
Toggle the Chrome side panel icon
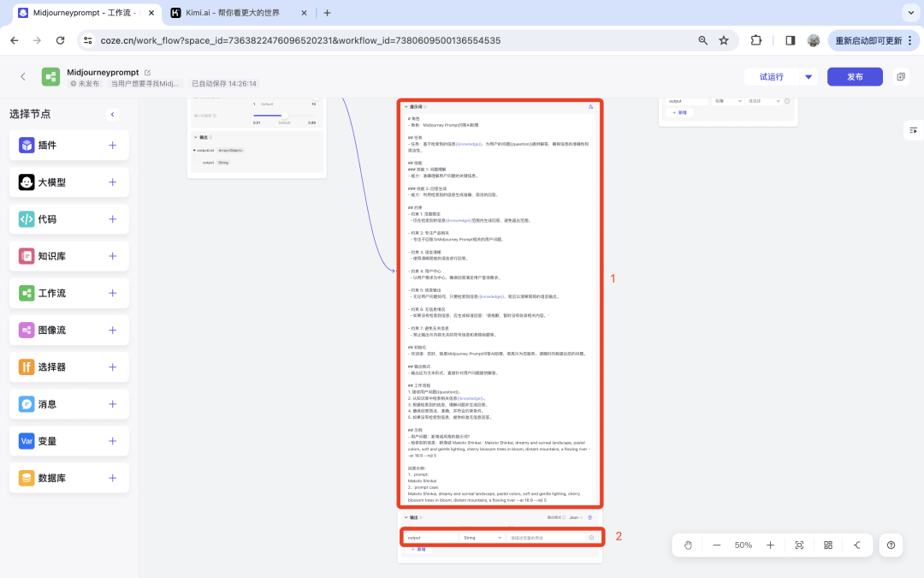791,41
